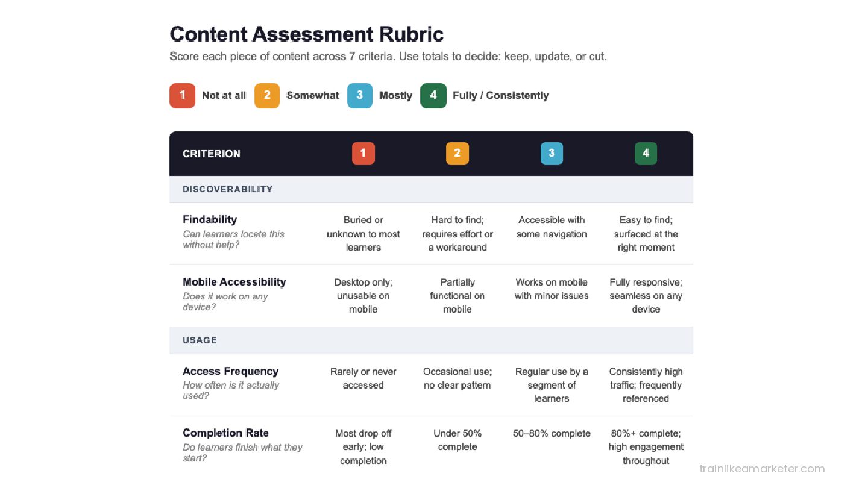Click the USAGE section heading

coord(200,340)
